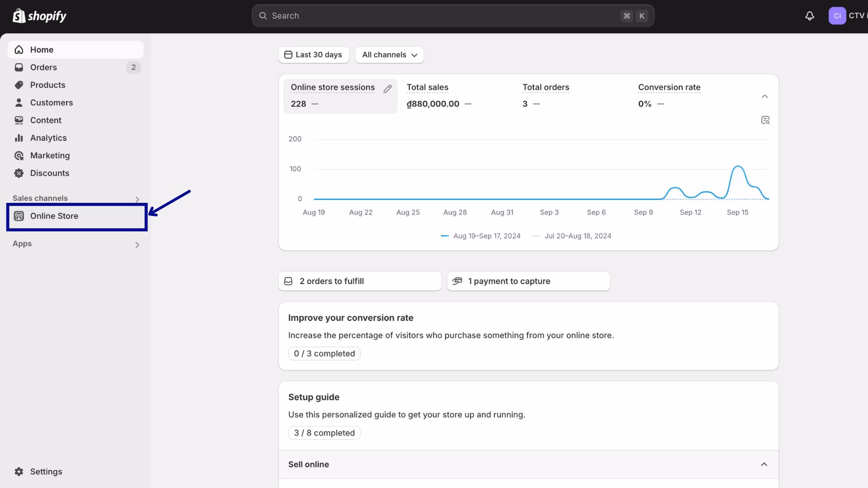Expand the Apps section

click(137, 245)
